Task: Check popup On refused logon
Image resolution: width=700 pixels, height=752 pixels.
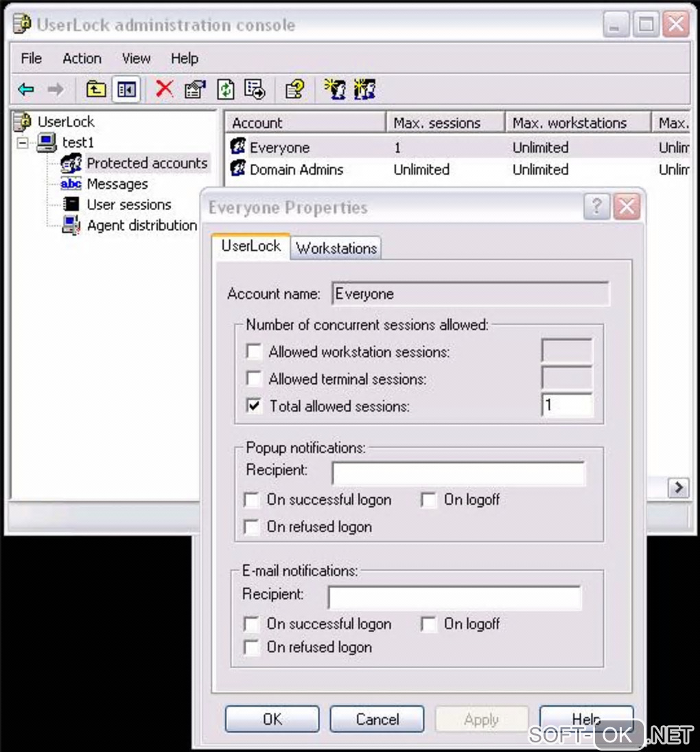Action: pos(252,527)
